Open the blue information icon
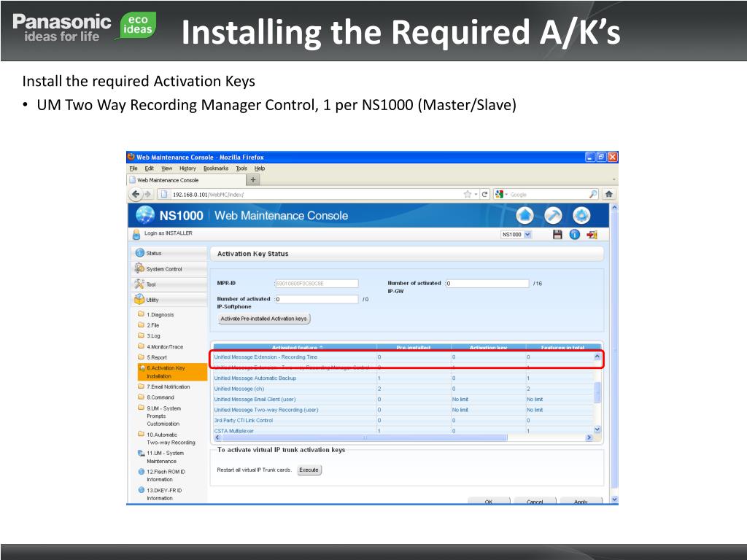The width and height of the screenshot is (747, 560). coord(575,234)
